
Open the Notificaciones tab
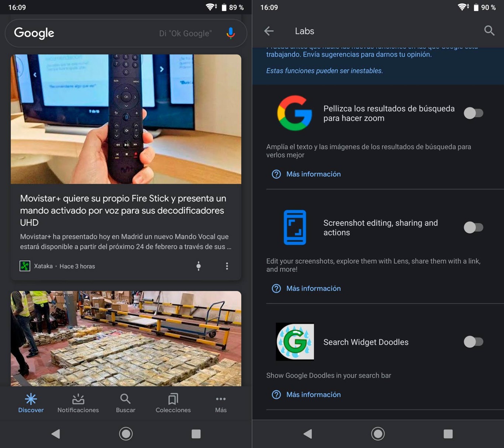(78, 403)
